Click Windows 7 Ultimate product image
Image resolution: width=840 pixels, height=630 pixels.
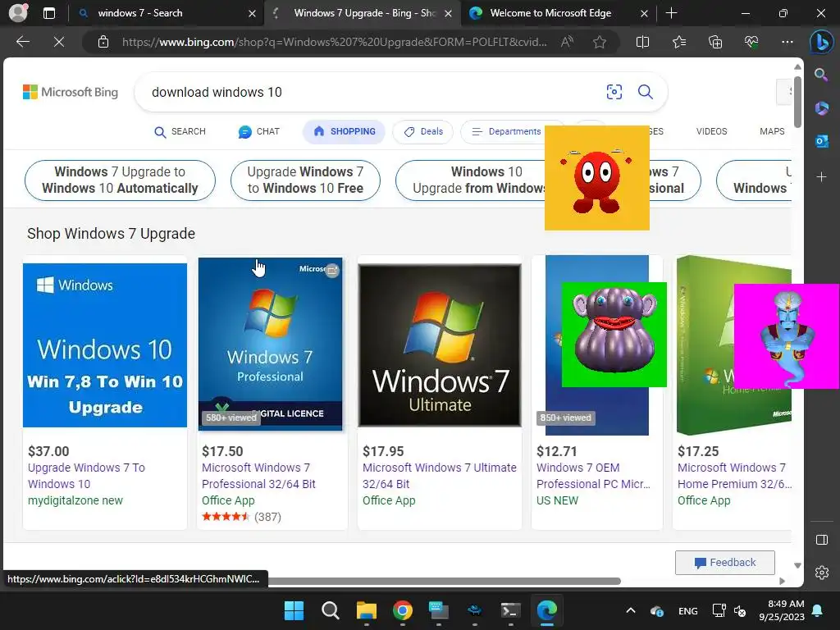pos(440,345)
